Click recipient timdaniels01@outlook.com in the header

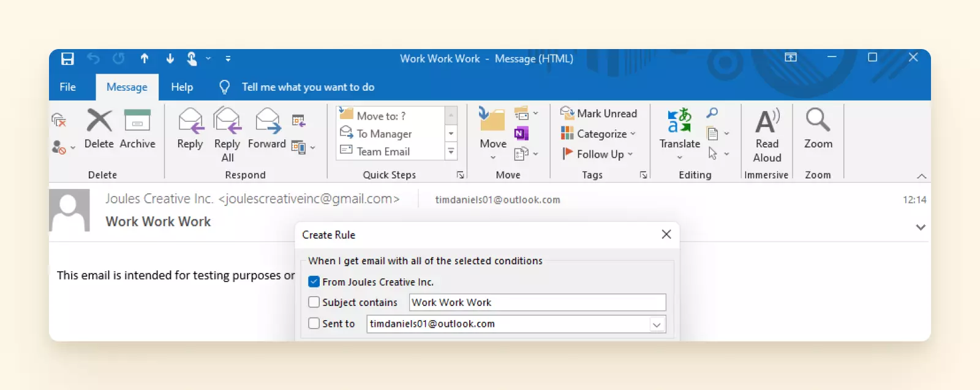(497, 200)
